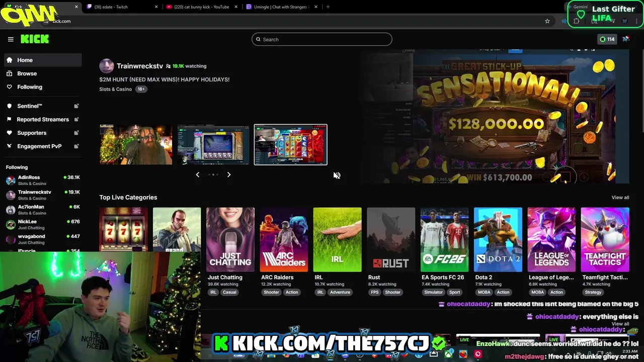Open Browse in the sidebar
The height and width of the screenshot is (362, 644).
click(43, 73)
